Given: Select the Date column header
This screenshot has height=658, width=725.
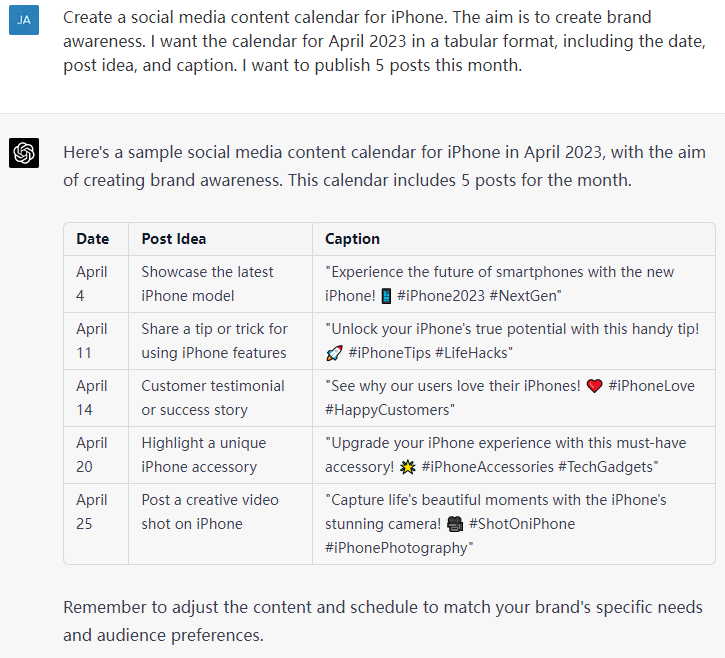Looking at the screenshot, I should click(93, 239).
